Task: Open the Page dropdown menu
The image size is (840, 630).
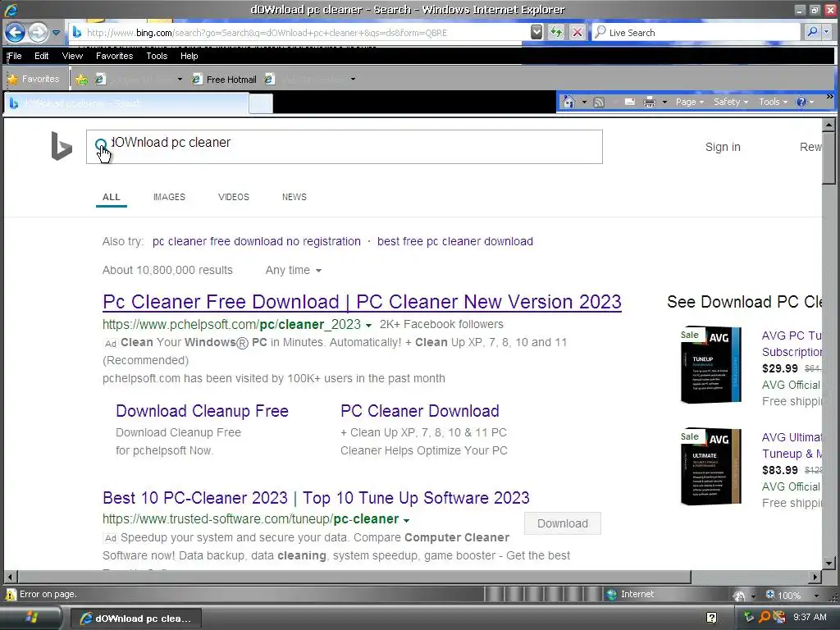Action: pyautogui.click(x=689, y=102)
